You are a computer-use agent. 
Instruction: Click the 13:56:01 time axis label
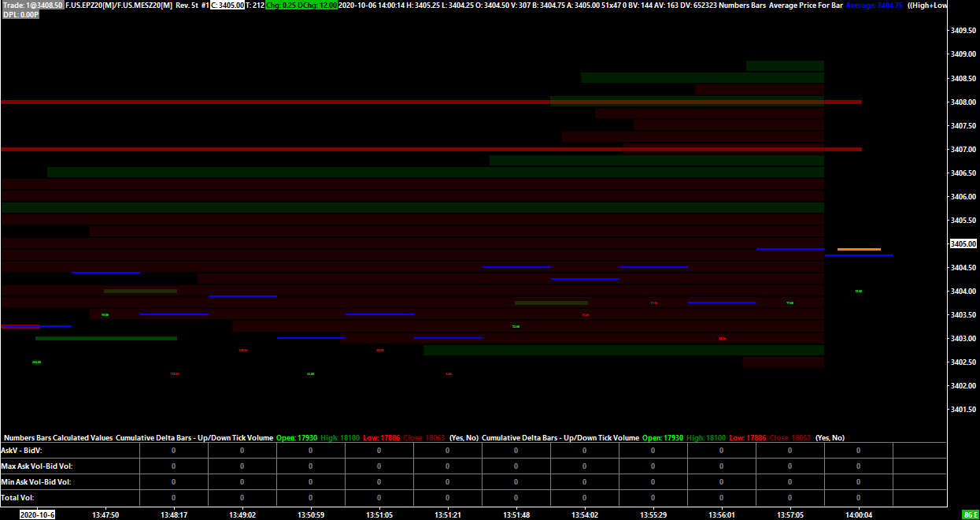click(722, 514)
